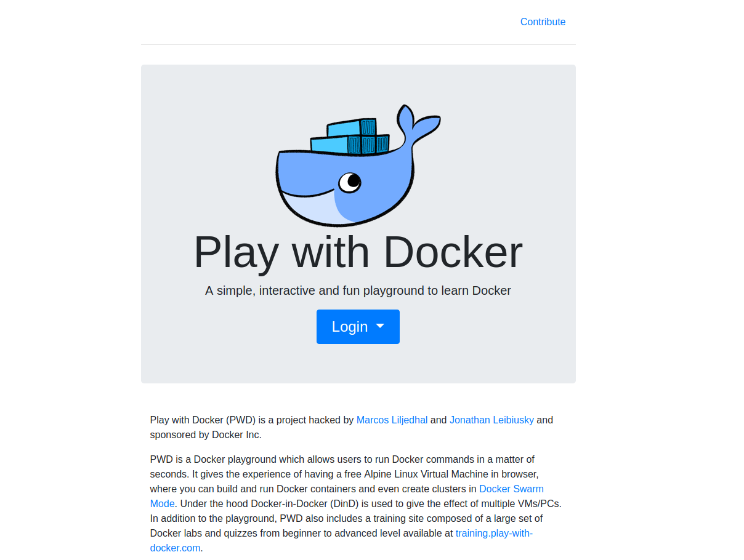Open Jonathan Leibiusky's profile link
The width and height of the screenshot is (744, 560).
point(491,420)
